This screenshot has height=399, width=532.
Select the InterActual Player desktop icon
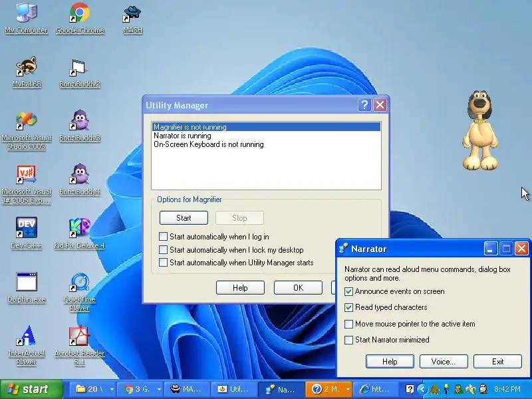pyautogui.click(x=26, y=345)
